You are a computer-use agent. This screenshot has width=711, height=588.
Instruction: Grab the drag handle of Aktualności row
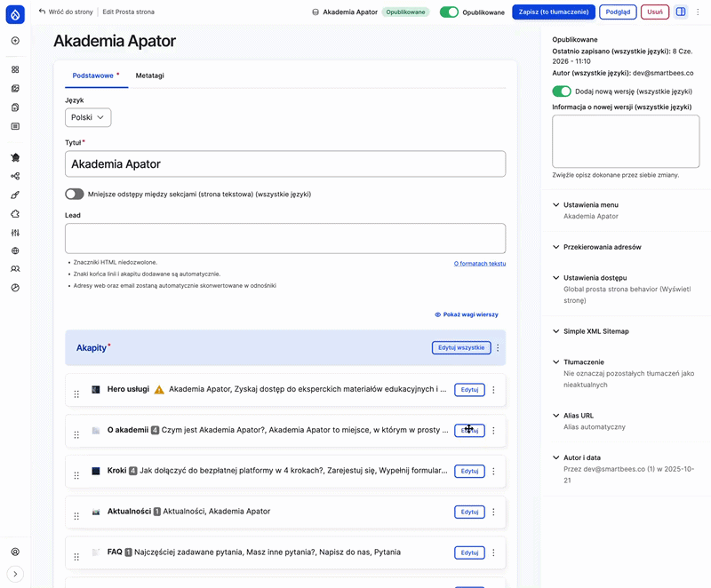point(76,516)
